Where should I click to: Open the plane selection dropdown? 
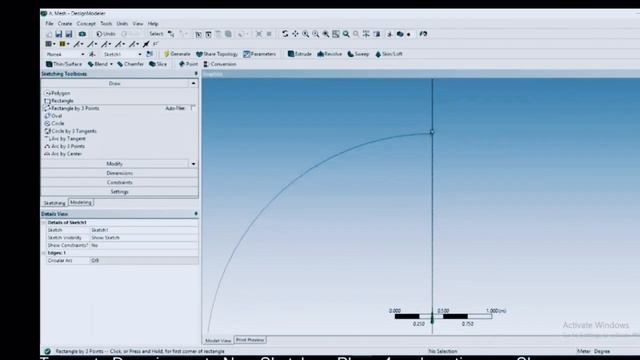[x=83, y=54]
